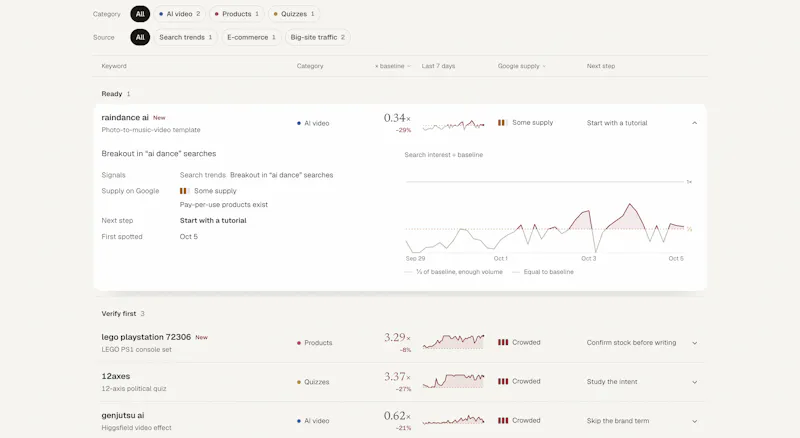Click the 3.29× baseline value

(397, 337)
